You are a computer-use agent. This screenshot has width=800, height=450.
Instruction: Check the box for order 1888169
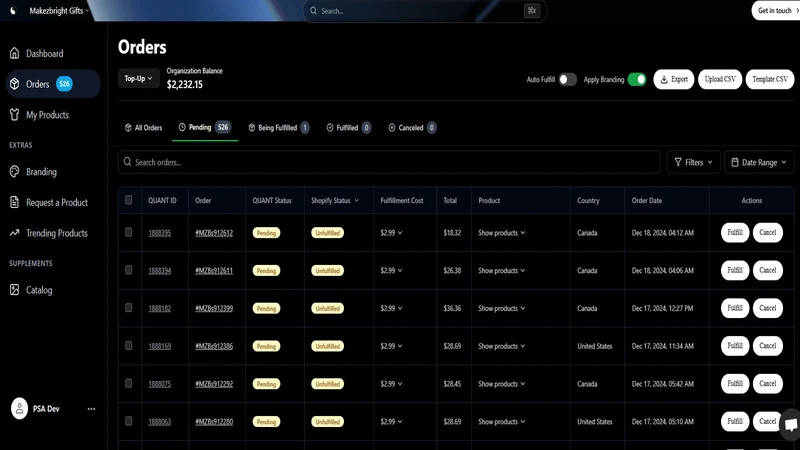129,345
